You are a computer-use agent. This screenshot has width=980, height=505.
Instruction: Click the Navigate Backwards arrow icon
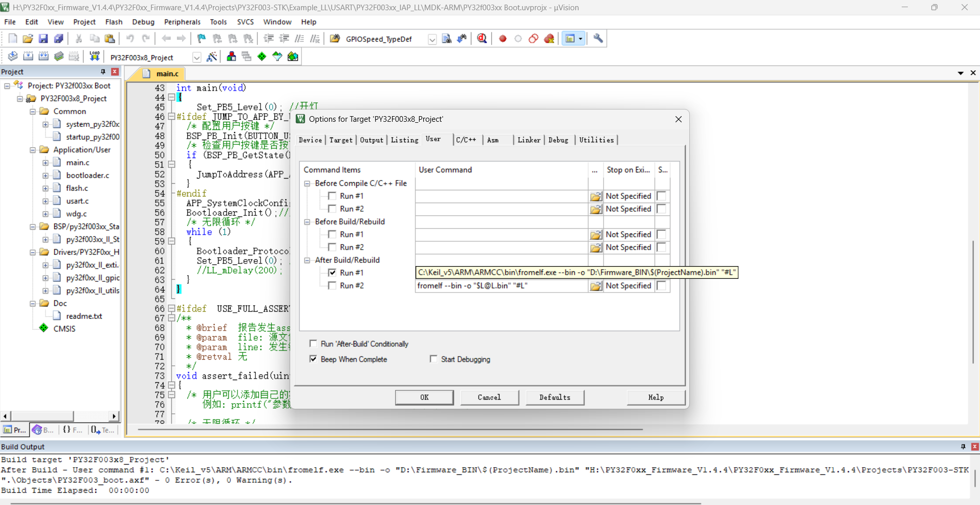(x=166, y=38)
